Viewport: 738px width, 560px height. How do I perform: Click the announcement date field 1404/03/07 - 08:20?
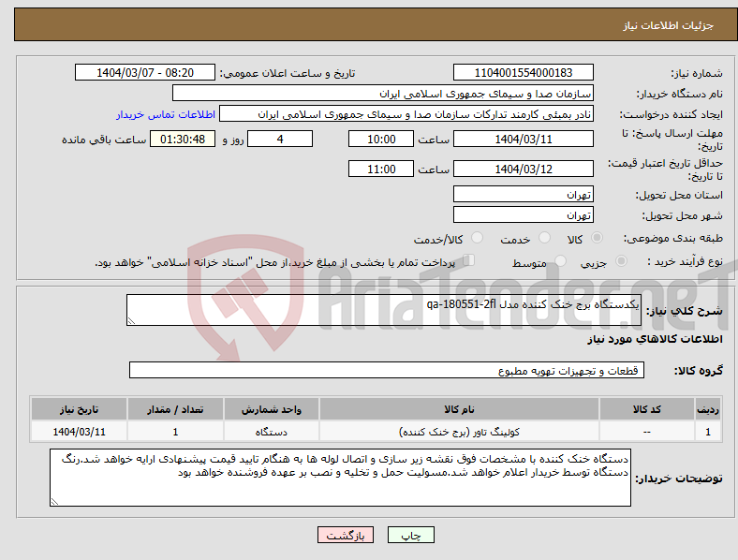click(x=145, y=72)
